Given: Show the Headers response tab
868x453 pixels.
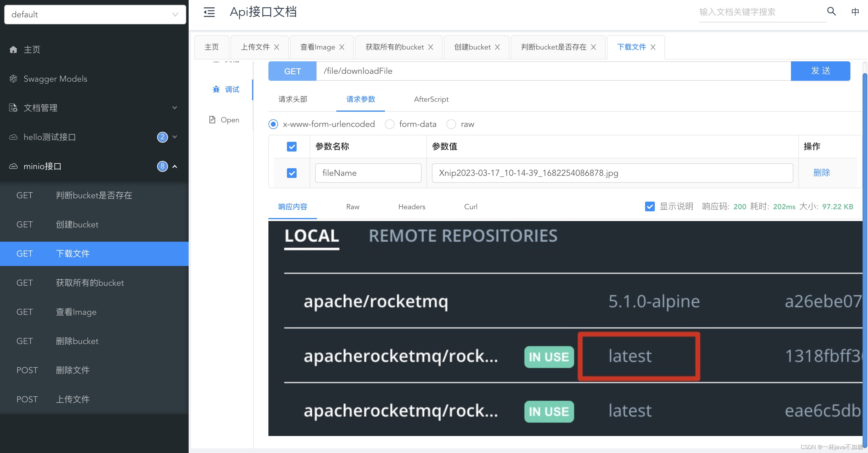Looking at the screenshot, I should pyautogui.click(x=412, y=207).
